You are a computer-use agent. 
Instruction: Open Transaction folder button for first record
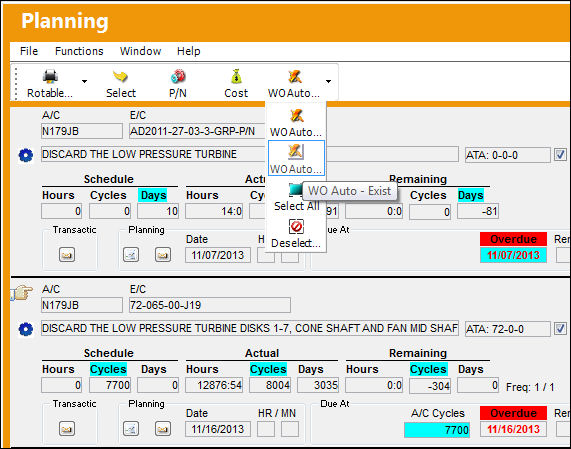[67, 255]
